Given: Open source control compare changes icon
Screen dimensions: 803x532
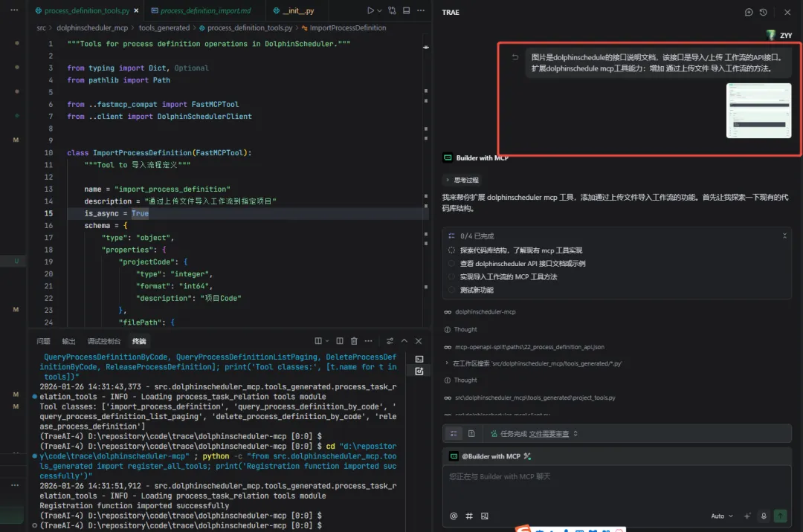Looking at the screenshot, I should pos(393,10).
